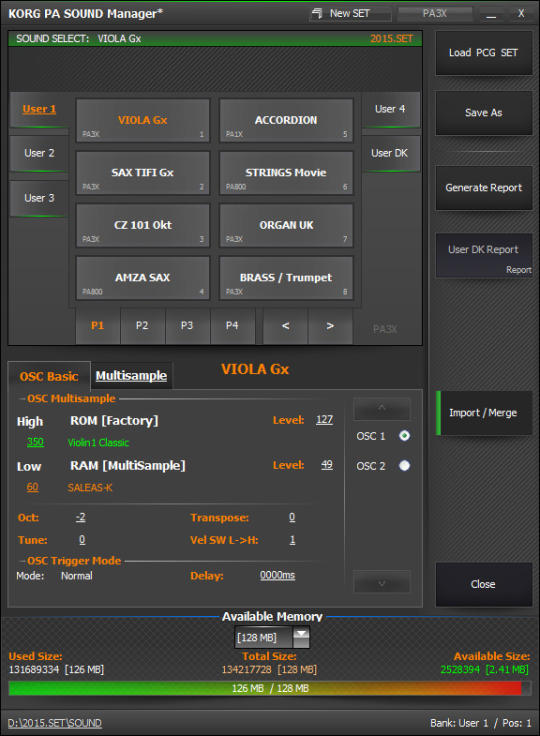The height and width of the screenshot is (736, 540).
Task: Choose the ACCORDION sound slot
Action: [286, 121]
